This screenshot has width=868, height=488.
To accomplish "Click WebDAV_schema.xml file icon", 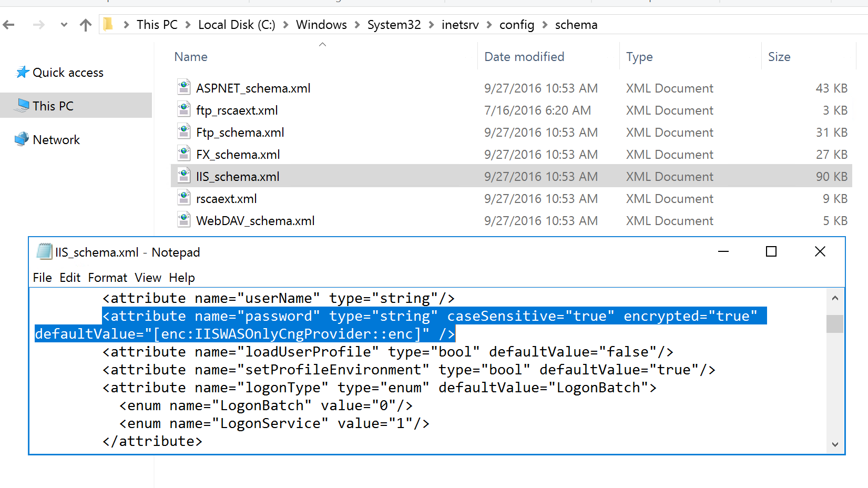I will tap(183, 219).
